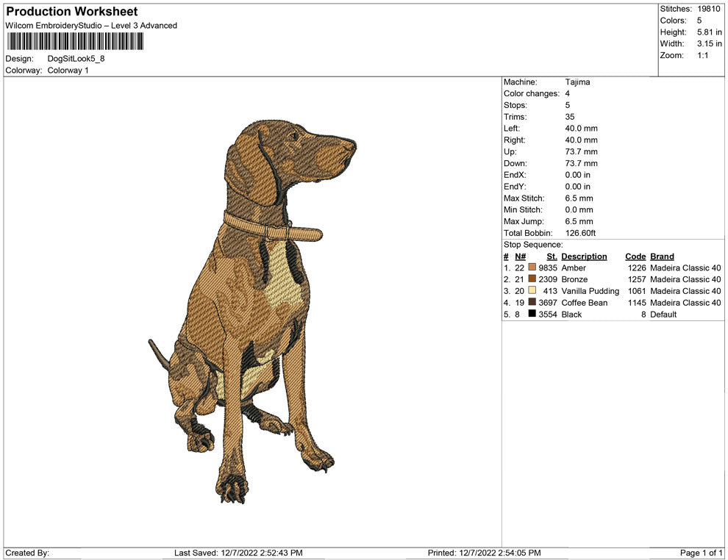This screenshot has height=560, width=728.
Task: Click the EndX value 0.00 in
Action: click(x=577, y=175)
